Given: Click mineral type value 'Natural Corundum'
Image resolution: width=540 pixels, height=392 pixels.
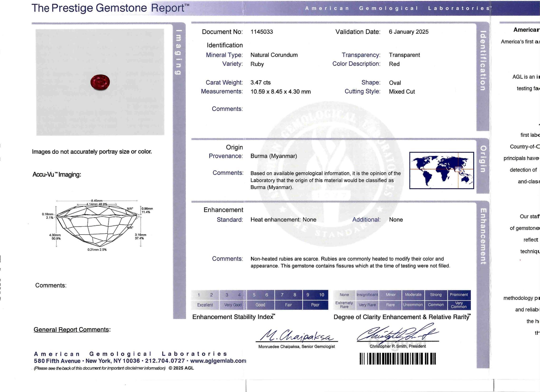Looking at the screenshot, I should 274,55.
